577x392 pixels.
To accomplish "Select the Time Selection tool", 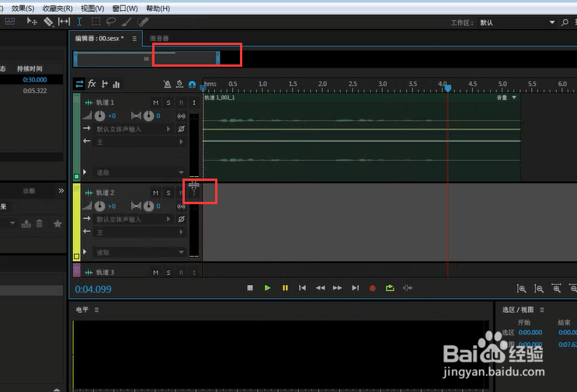I will click(79, 22).
